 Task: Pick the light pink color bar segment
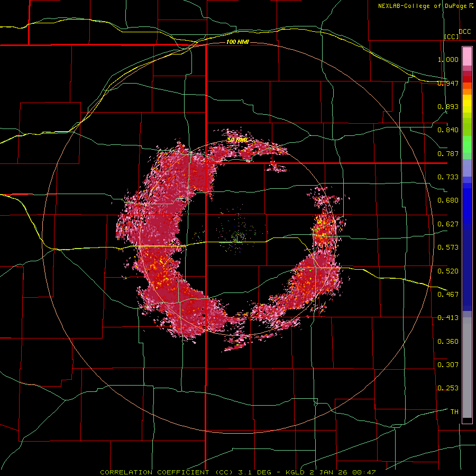point(467,56)
